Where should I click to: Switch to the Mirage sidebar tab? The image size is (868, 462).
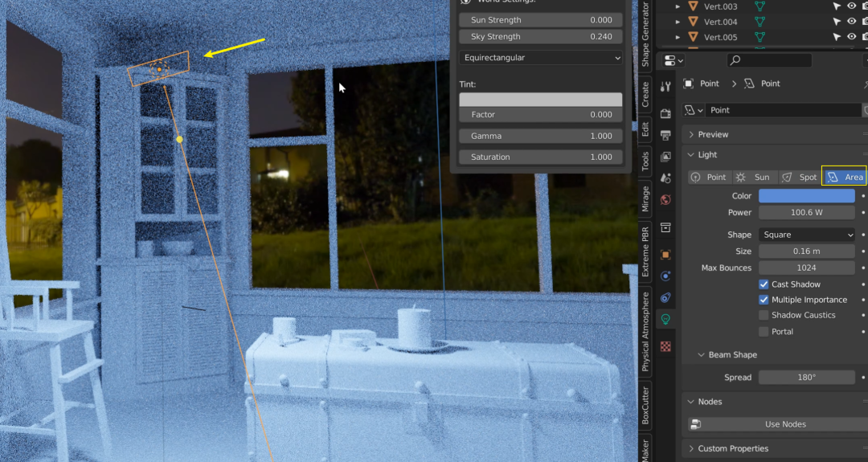tap(645, 199)
